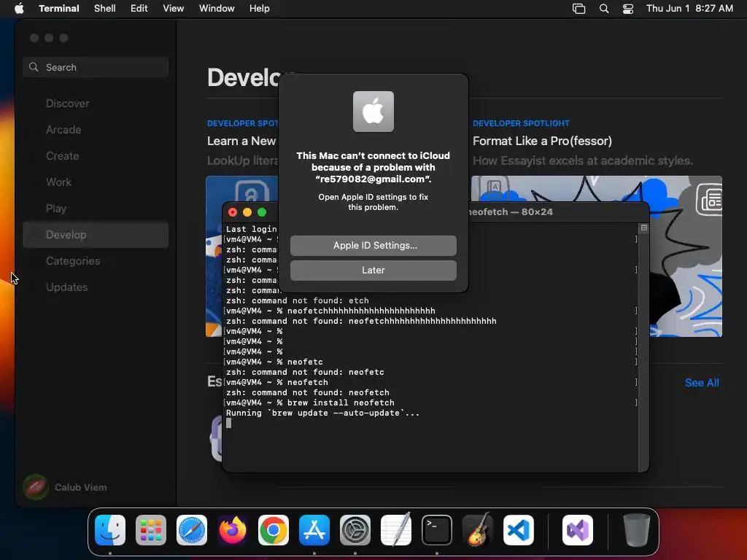Image resolution: width=747 pixels, height=560 pixels.
Task: Select Work in the App Store sidebar
Action: coord(96,182)
